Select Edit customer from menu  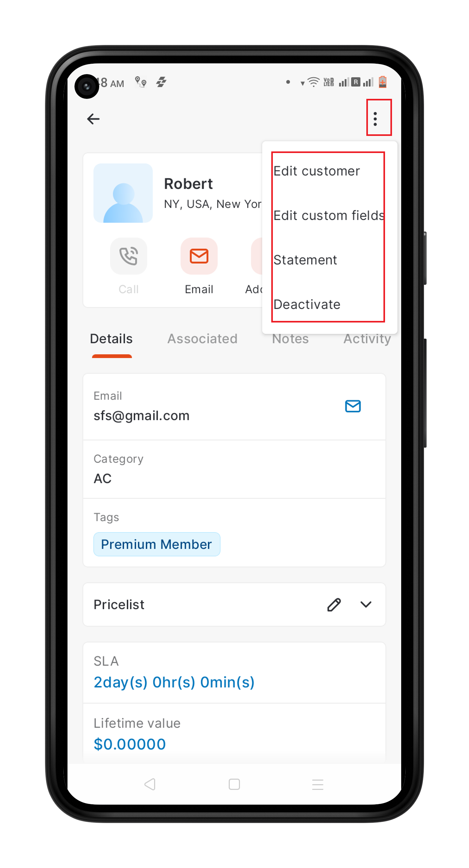pos(317,171)
